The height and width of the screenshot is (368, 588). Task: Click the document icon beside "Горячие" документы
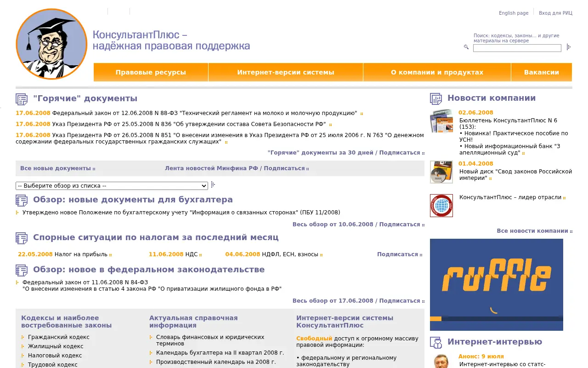[x=22, y=99]
